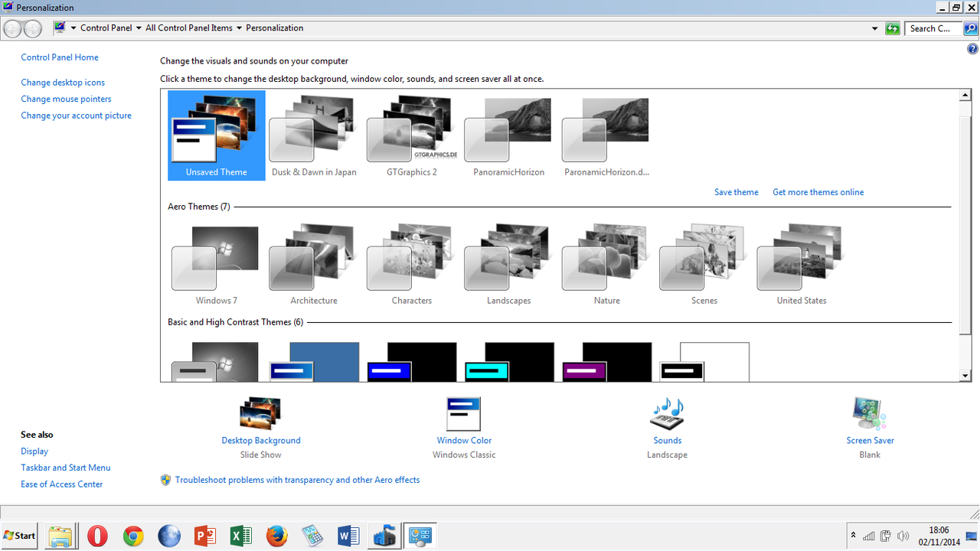Click Change mouse pointers
The image size is (980, 551).
pos(66,99)
